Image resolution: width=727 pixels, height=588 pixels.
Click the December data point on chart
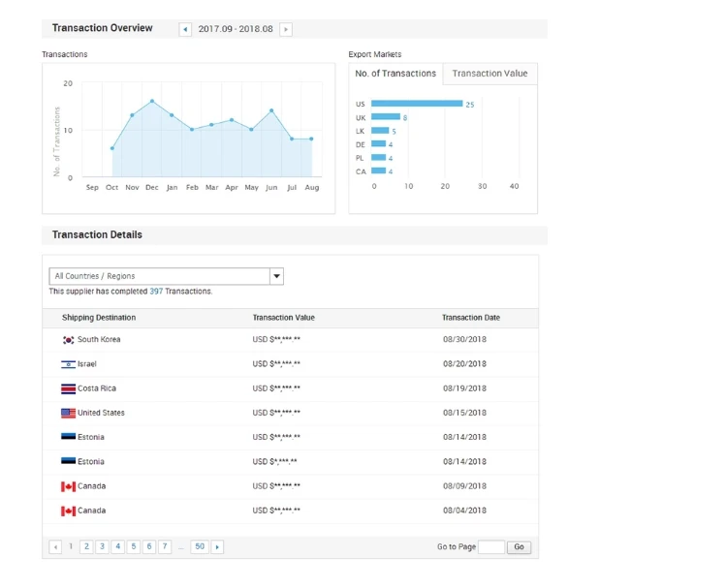point(152,101)
